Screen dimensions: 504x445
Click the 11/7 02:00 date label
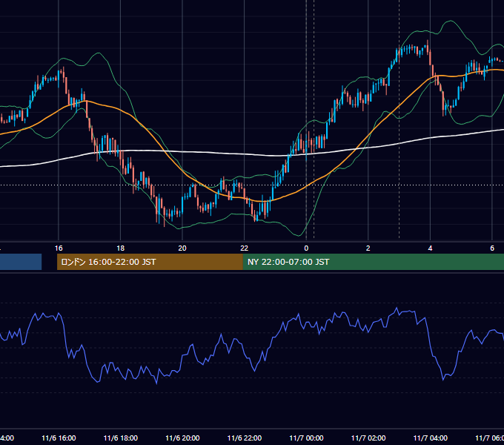pos(368,438)
